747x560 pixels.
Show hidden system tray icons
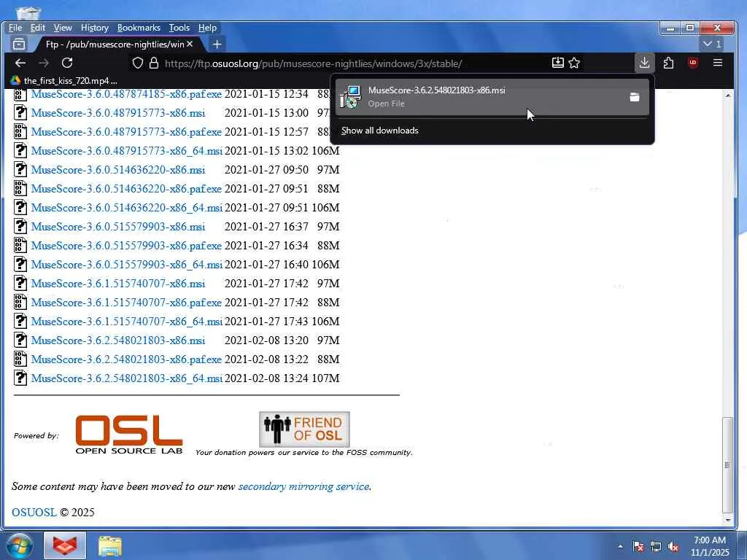620,546
